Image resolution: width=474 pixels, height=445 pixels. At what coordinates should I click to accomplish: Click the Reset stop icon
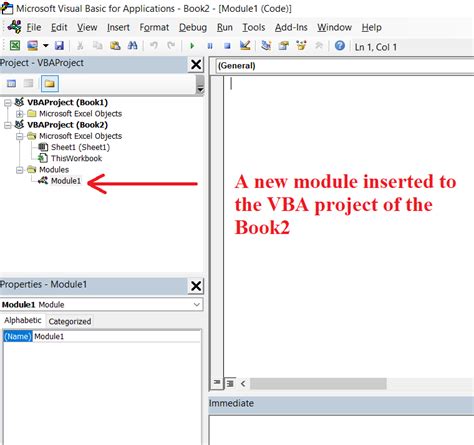coord(227,46)
